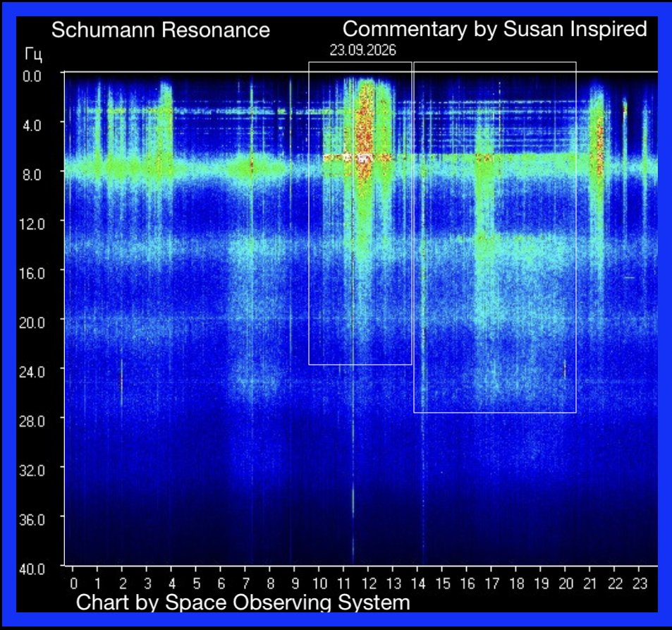
Task: Click the 36.0 frequency axis label
Action: 32,520
